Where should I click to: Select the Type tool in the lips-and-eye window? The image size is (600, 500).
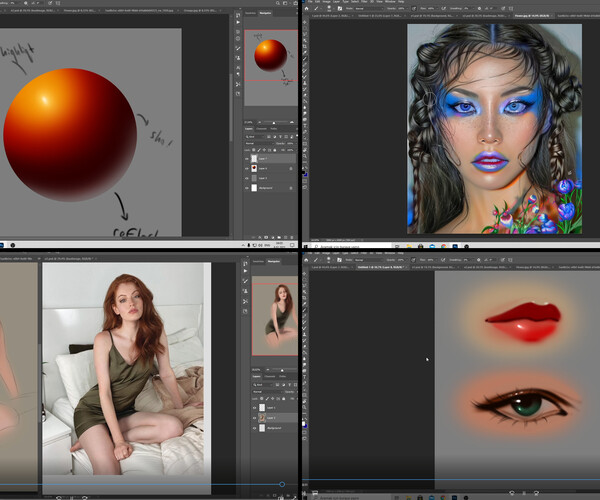click(305, 377)
